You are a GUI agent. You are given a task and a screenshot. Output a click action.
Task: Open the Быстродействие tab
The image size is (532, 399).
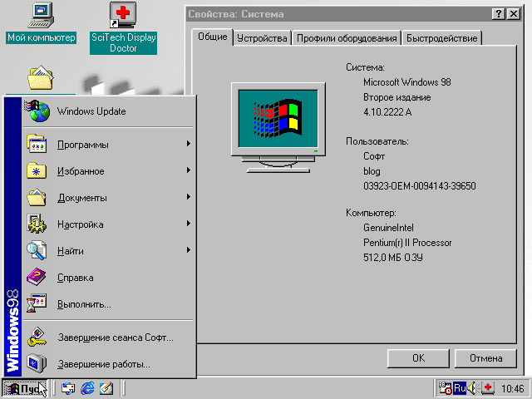(x=441, y=38)
